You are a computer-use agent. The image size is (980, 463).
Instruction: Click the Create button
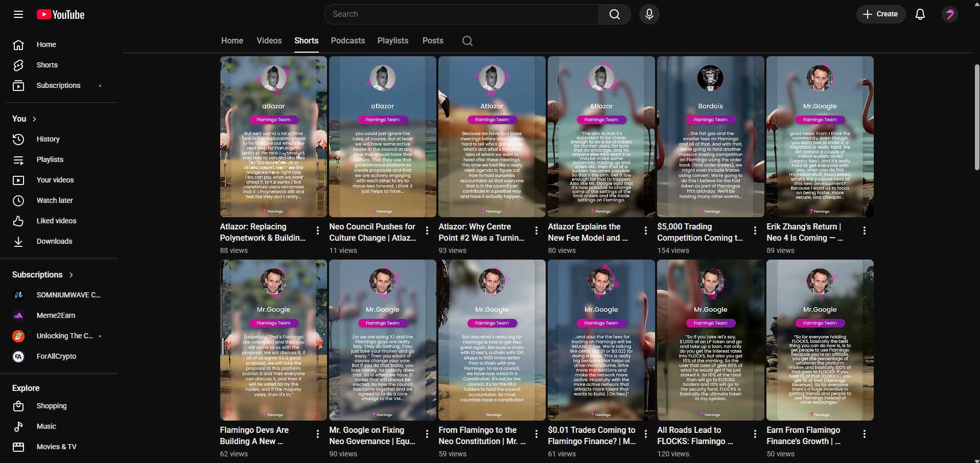tap(880, 14)
